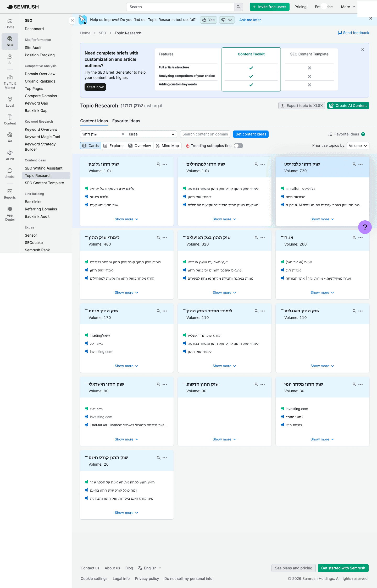Open the Local rail icon
The width and height of the screenshot is (377, 588).
click(x=10, y=102)
